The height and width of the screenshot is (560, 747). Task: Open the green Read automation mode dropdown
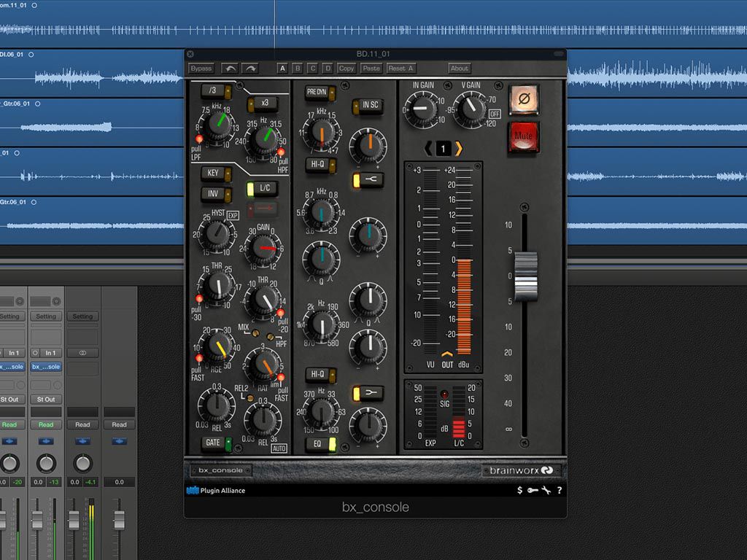tap(46, 424)
